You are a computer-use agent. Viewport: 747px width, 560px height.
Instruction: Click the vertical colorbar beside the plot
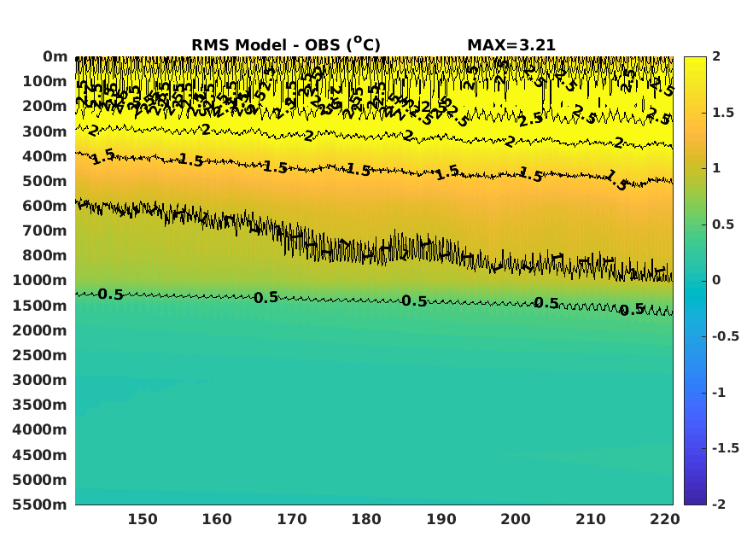(x=695, y=281)
